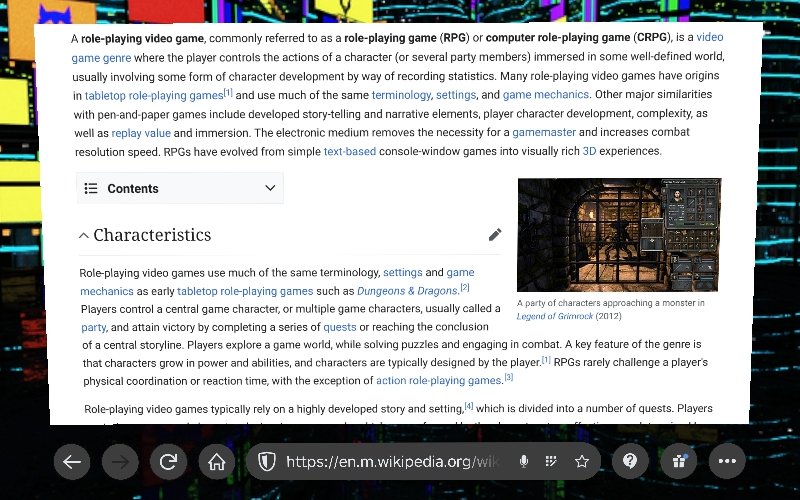Open the gift box what's new icon
800x500 pixels.
tap(679, 462)
